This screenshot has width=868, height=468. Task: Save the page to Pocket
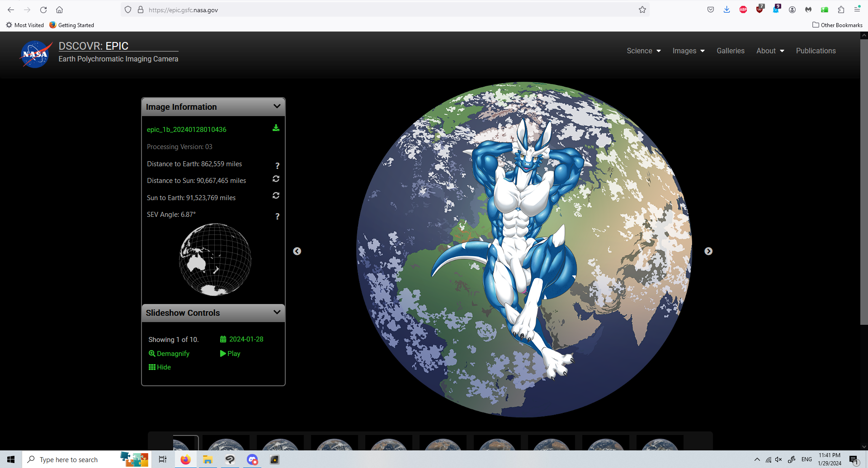pos(711,9)
